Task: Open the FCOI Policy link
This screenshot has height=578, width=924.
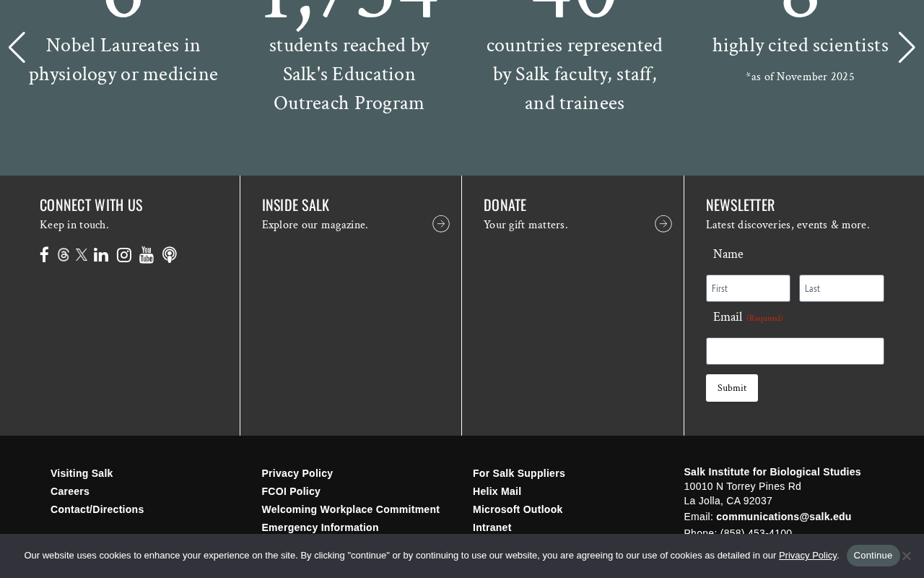Action: [291, 491]
